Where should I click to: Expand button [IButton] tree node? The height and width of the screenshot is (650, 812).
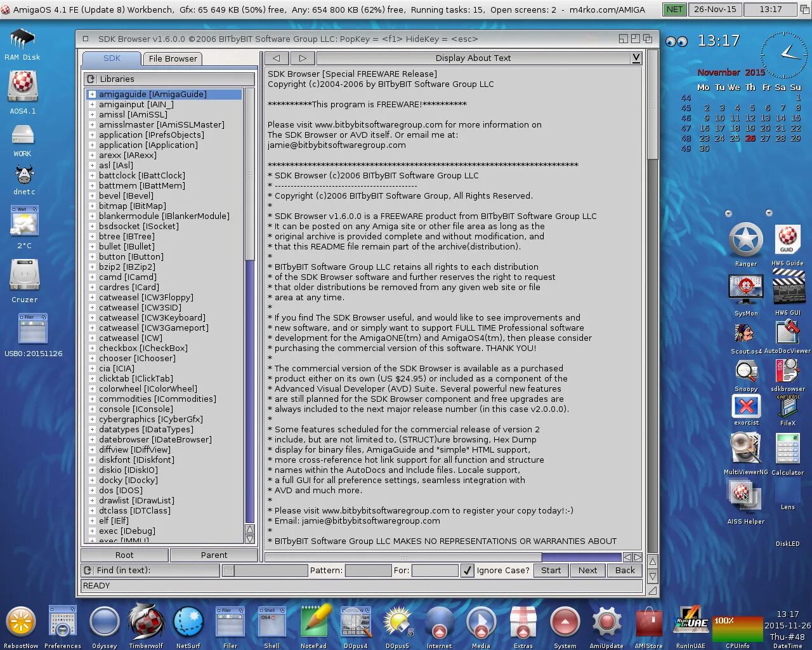[x=92, y=256]
